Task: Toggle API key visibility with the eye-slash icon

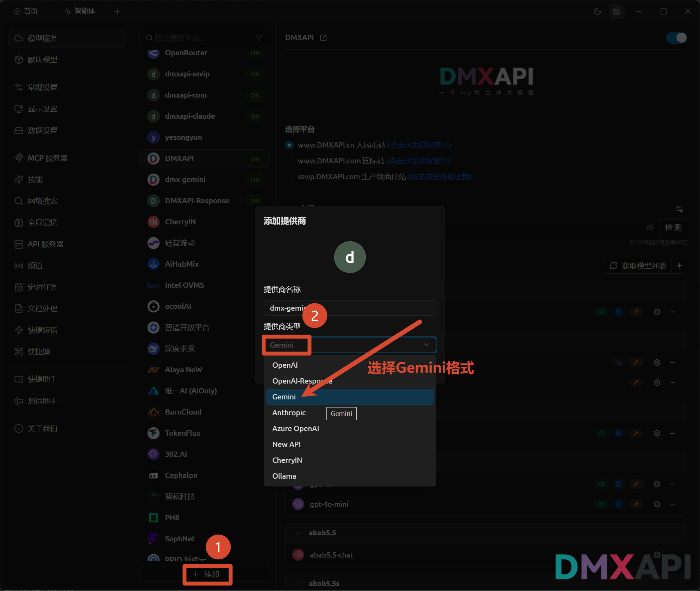Action: [650, 228]
